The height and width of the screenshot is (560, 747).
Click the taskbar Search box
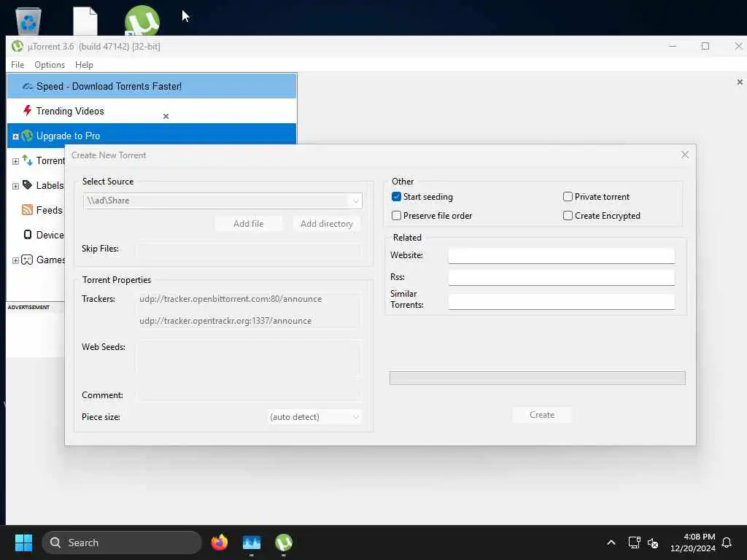(122, 542)
